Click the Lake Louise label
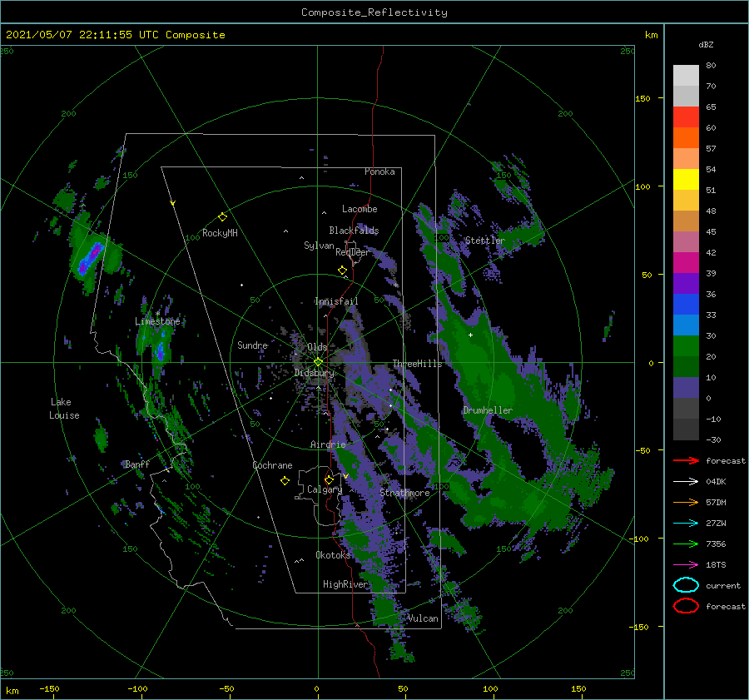Screen dimensions: 749x700 (64, 409)
